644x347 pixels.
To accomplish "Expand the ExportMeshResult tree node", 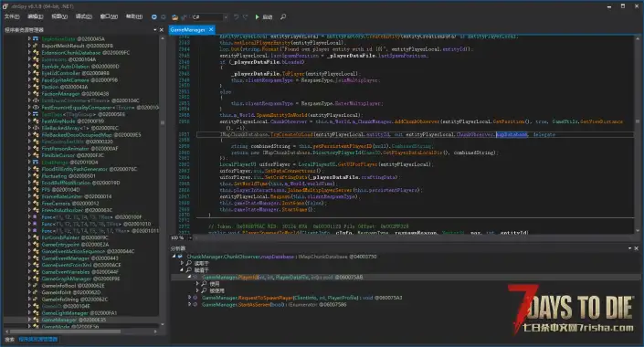I will (x=29, y=46).
